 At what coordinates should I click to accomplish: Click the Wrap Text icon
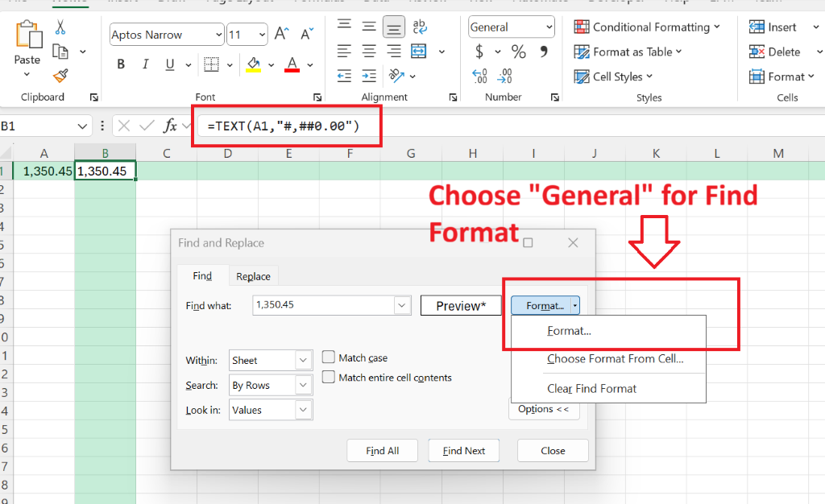(x=420, y=27)
